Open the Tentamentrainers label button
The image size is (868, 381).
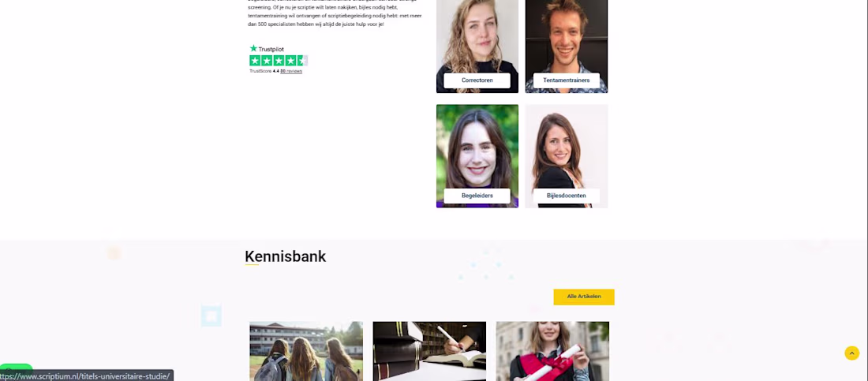pos(566,80)
